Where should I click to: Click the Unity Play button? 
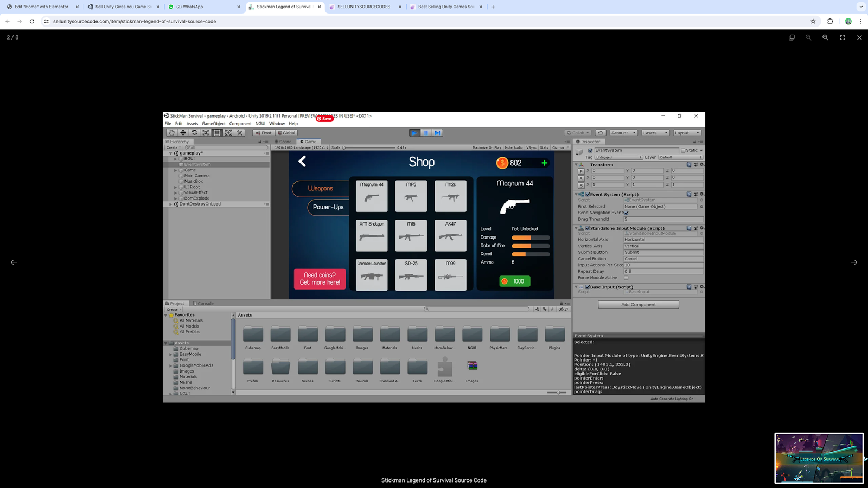click(414, 133)
